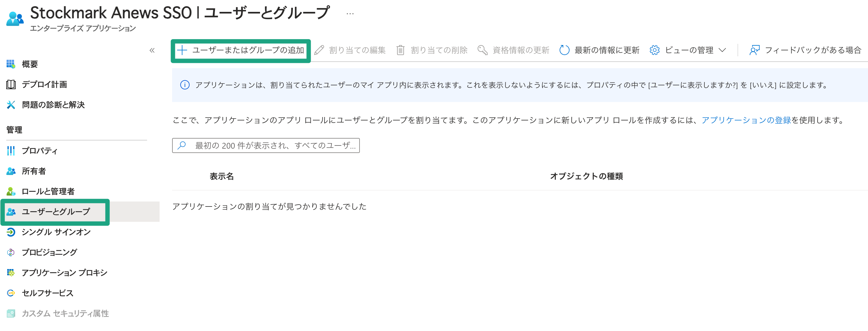
Task: Go to プロビジョニング in the sidebar
Action: tap(49, 252)
